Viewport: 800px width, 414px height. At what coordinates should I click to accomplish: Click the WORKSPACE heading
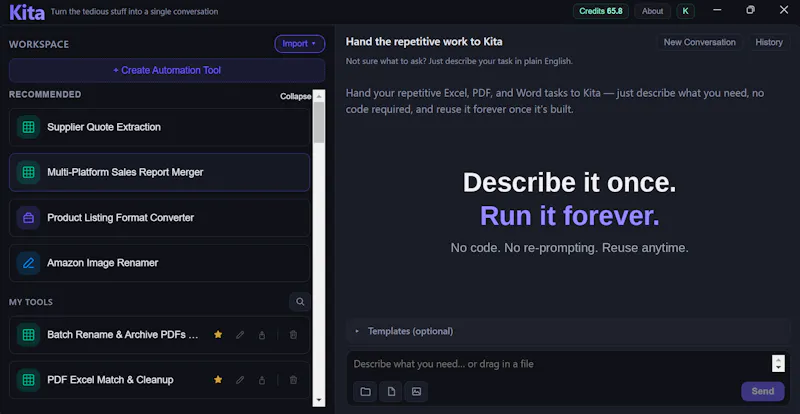pos(39,44)
